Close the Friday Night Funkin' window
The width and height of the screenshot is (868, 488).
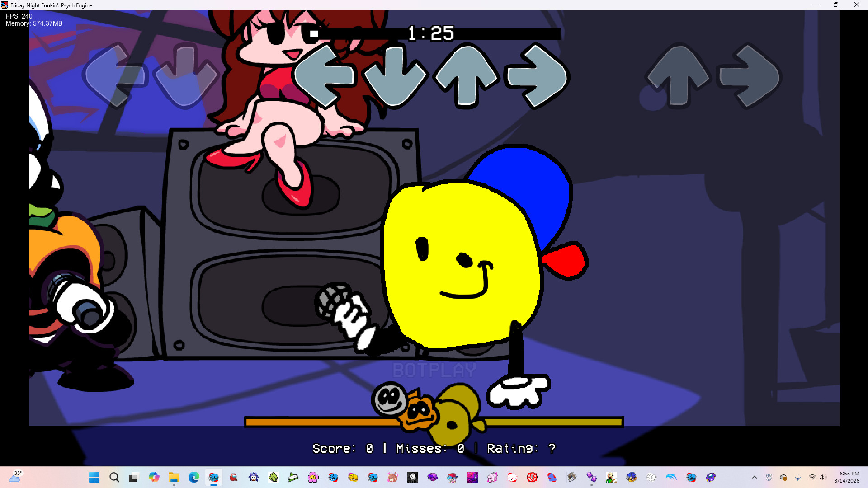857,5
